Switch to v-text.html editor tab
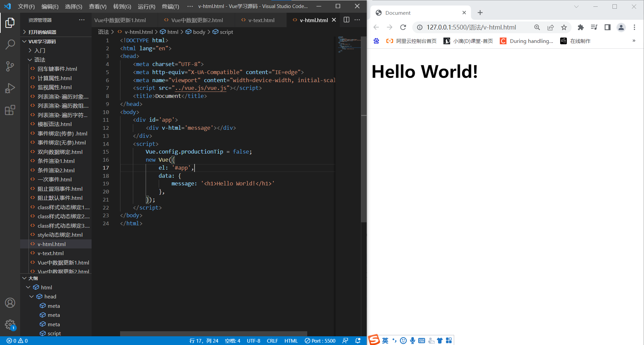The width and height of the screenshot is (644, 345). click(261, 20)
